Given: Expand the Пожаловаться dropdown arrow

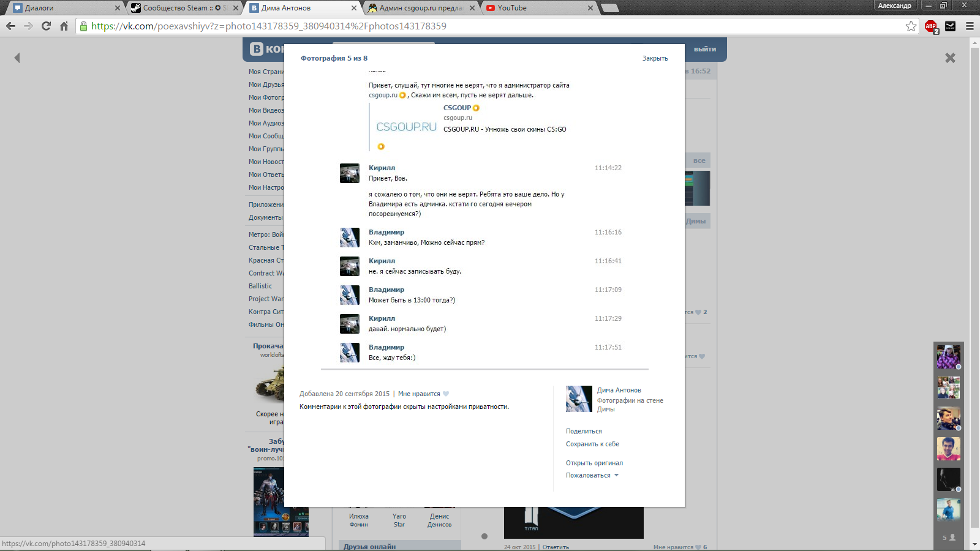Looking at the screenshot, I should [616, 475].
